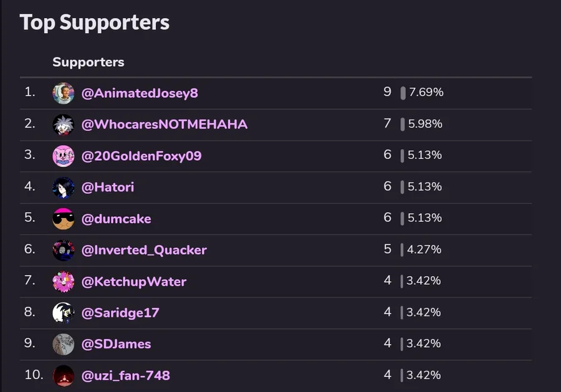Screen dimensions: 561x392
Task: Select the pink cat avatar of 20GoldenFoxy09
Action: [64, 156]
